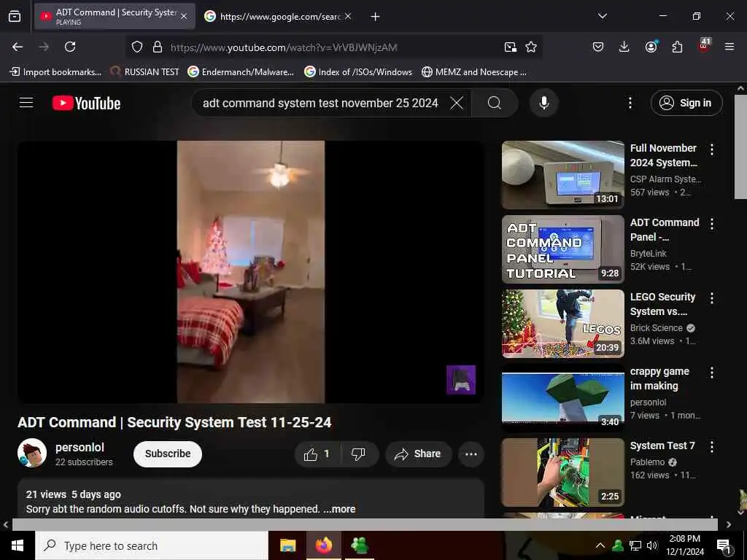Click the video player to pause
The image size is (747, 560).
click(x=251, y=272)
